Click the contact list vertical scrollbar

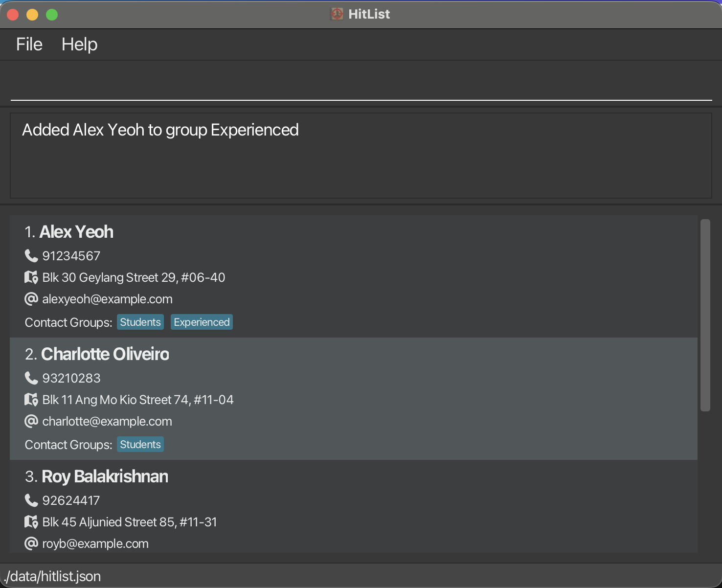click(705, 316)
